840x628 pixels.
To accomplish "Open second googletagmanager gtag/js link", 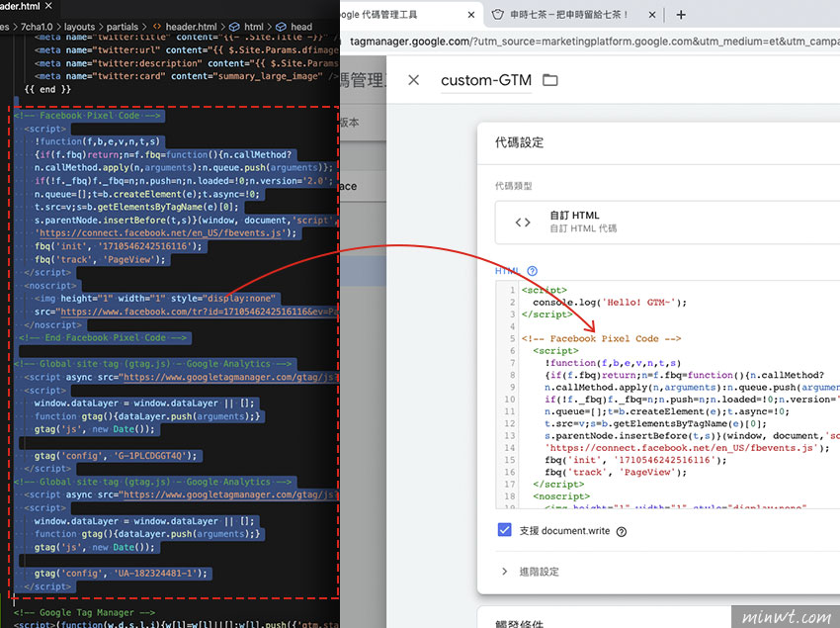I will (230, 495).
